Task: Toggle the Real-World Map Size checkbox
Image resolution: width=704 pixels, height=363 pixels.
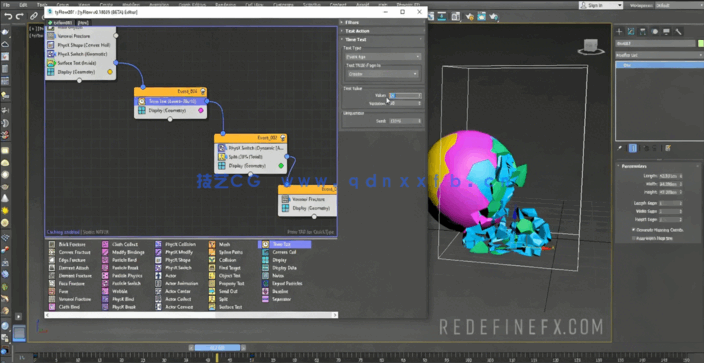Action: pyautogui.click(x=634, y=238)
